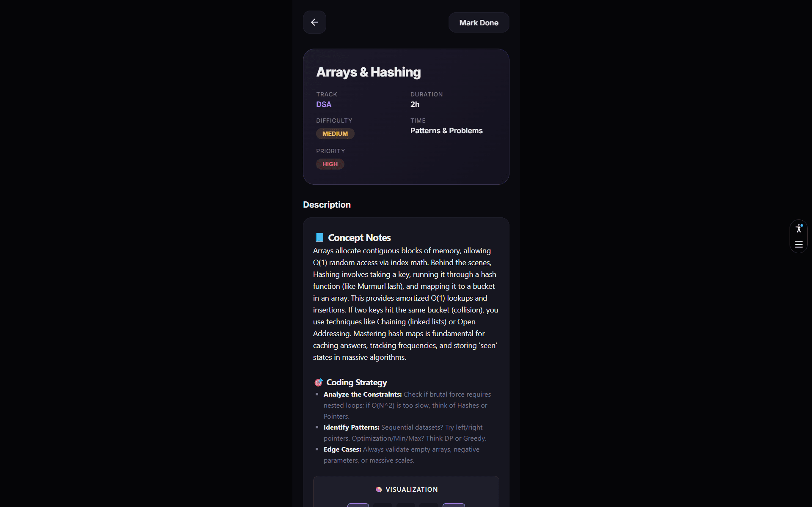Click the Edge Cases bullet
Screen dimensions: 812x507
[x=401, y=455]
